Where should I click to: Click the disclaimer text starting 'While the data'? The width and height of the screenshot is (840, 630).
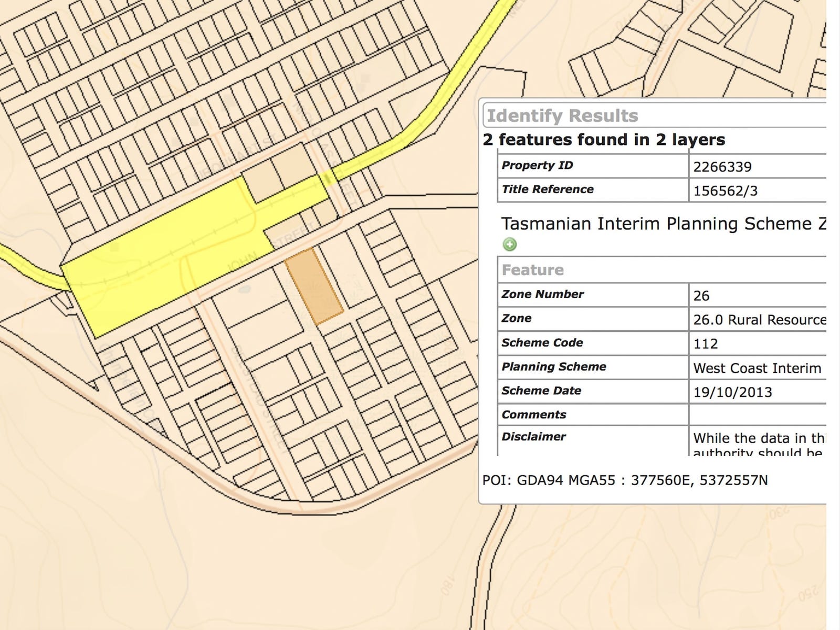click(759, 444)
